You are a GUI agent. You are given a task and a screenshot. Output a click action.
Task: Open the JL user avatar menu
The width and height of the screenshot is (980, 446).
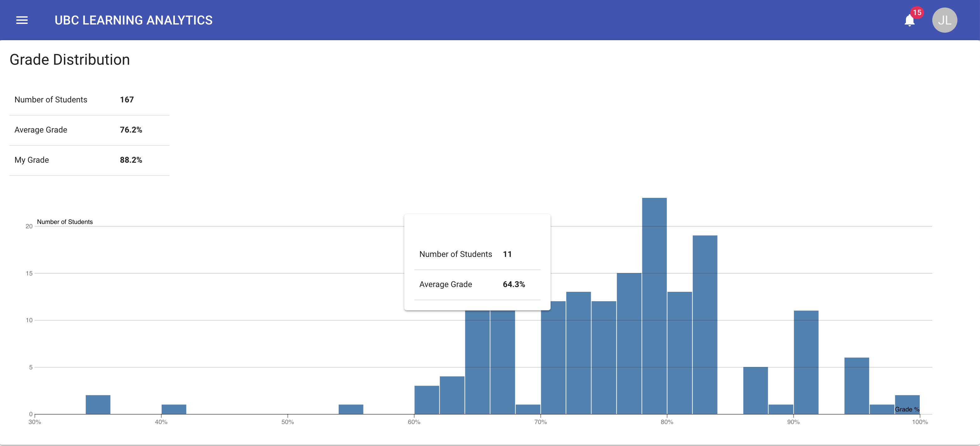[944, 20]
